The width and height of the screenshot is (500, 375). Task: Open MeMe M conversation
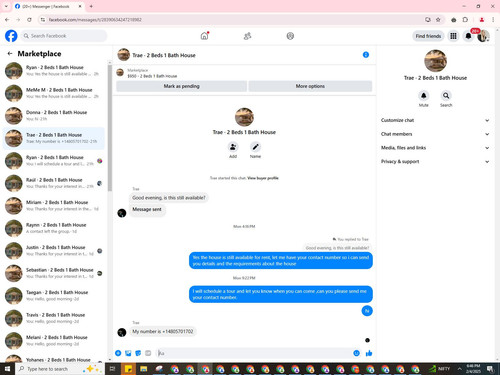[53, 93]
